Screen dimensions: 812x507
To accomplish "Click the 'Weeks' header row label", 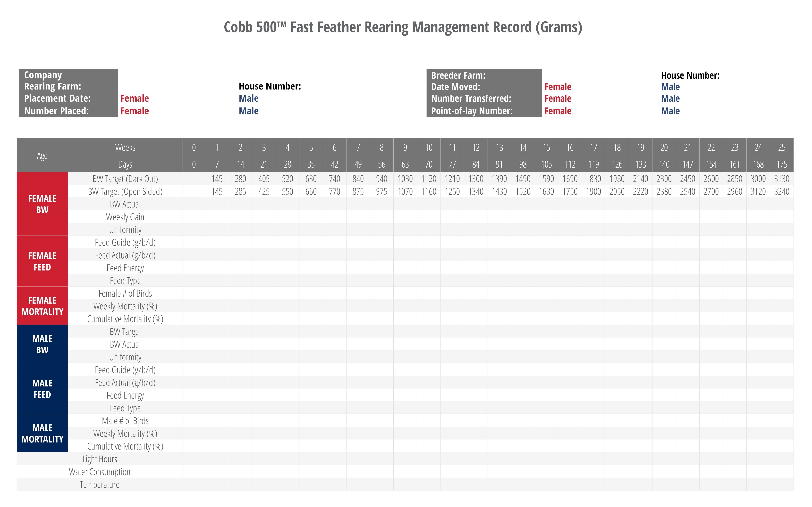I will (x=125, y=147).
